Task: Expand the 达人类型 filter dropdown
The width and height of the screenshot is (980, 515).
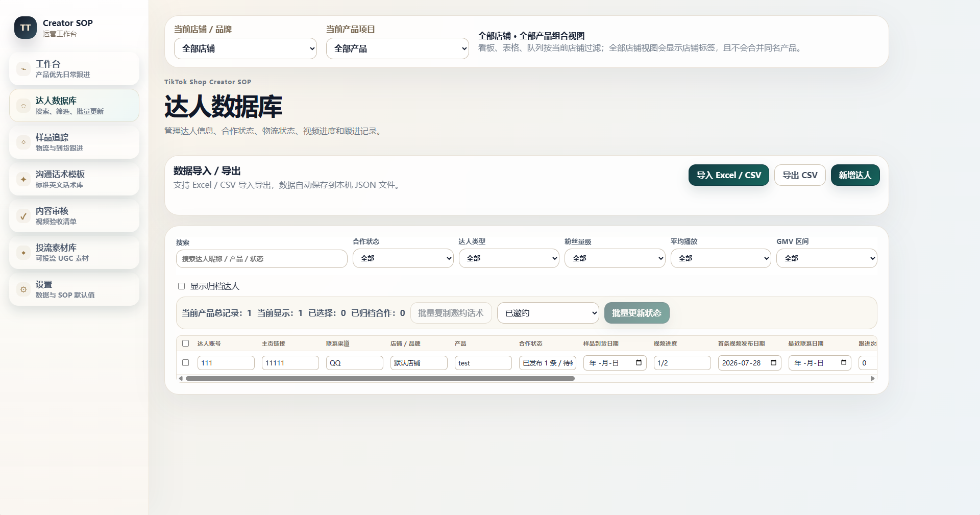Action: 509,258
